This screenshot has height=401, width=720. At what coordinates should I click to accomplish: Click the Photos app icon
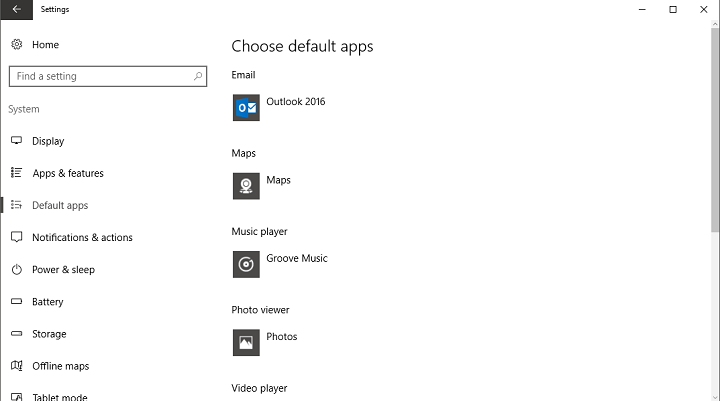(246, 342)
